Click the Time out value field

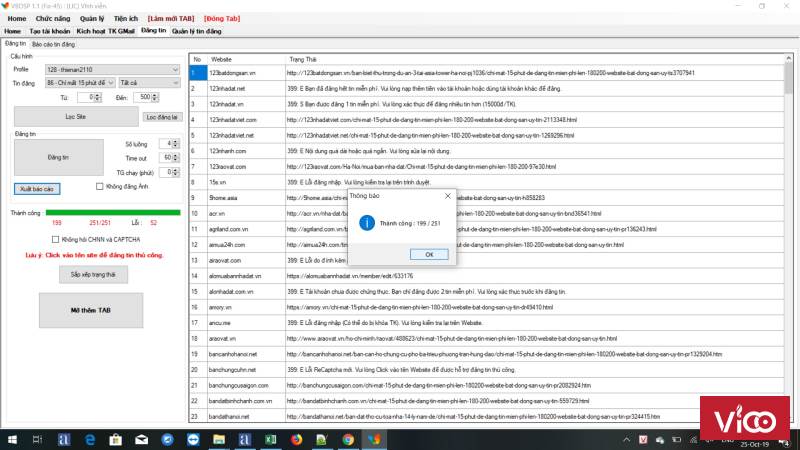[168, 157]
